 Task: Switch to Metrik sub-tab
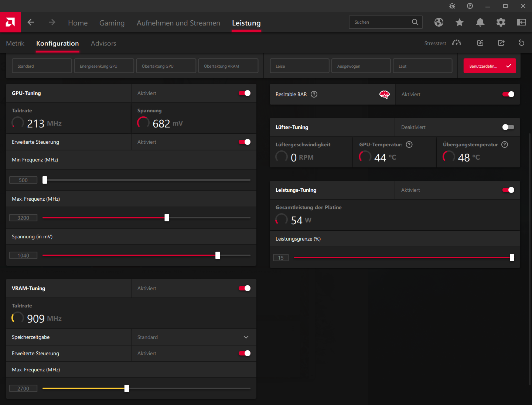15,43
